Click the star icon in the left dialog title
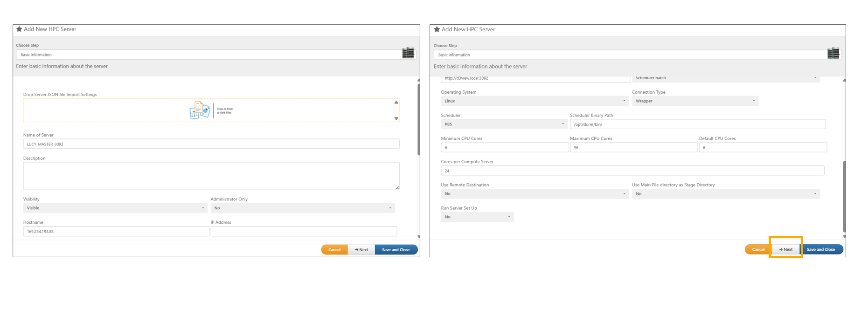Viewport: 868px width, 309px height. (19, 29)
